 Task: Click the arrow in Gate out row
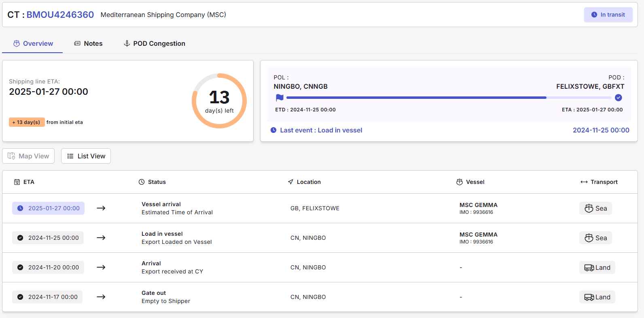tap(101, 297)
